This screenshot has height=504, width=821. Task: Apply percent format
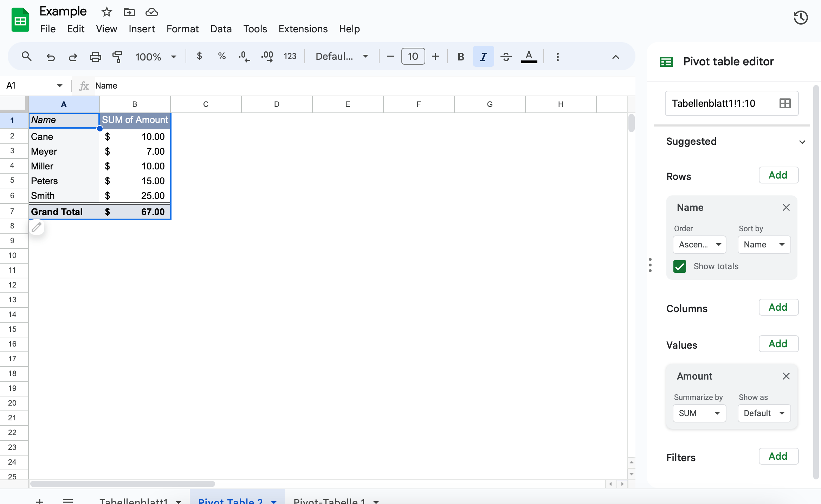click(222, 56)
